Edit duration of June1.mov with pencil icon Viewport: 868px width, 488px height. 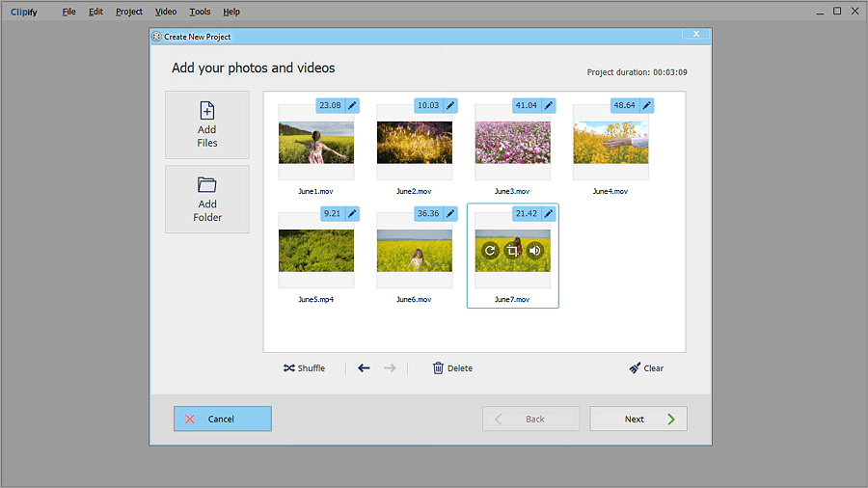pyautogui.click(x=352, y=105)
